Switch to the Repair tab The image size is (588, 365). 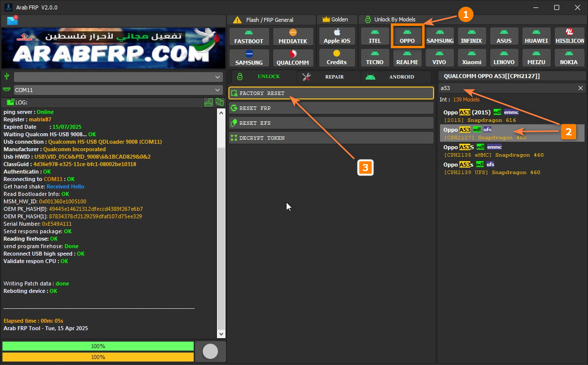[x=328, y=77]
